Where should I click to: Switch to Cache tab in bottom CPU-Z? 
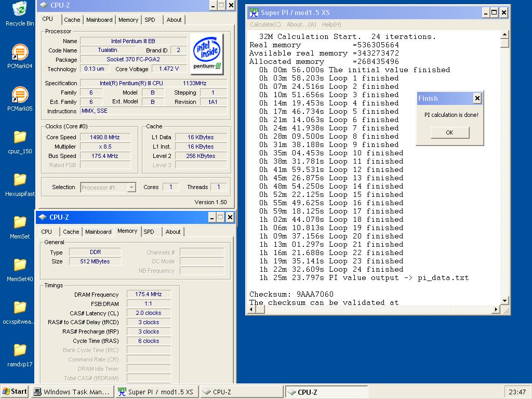[x=71, y=232]
